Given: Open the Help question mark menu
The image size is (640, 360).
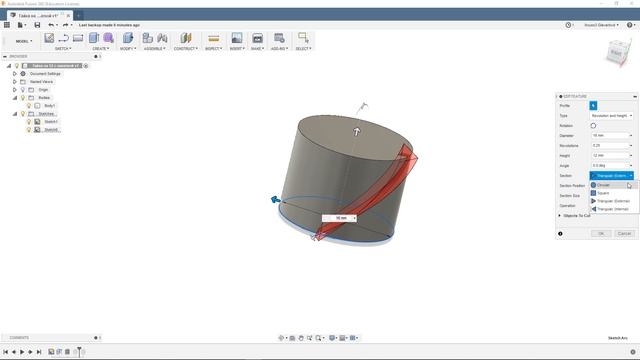Looking at the screenshot, I should click(630, 25).
